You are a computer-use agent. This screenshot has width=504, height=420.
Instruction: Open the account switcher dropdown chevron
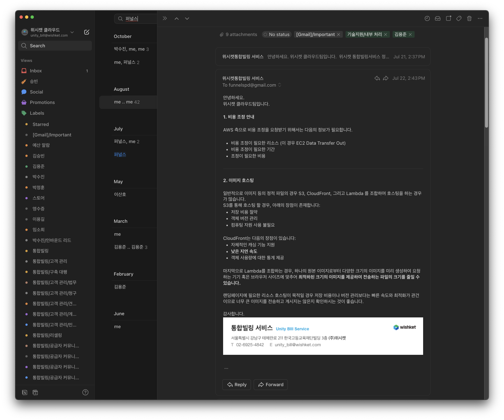point(72,32)
